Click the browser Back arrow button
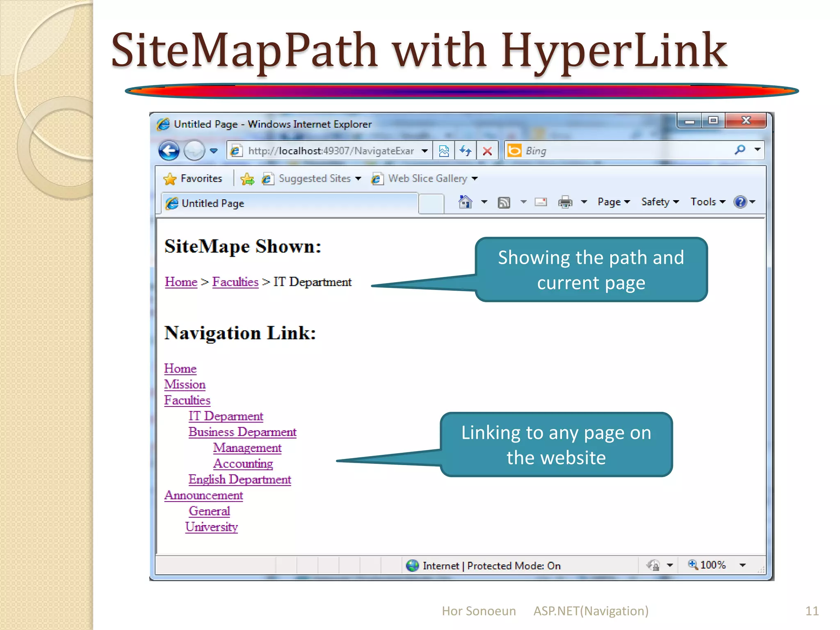 [x=169, y=151]
